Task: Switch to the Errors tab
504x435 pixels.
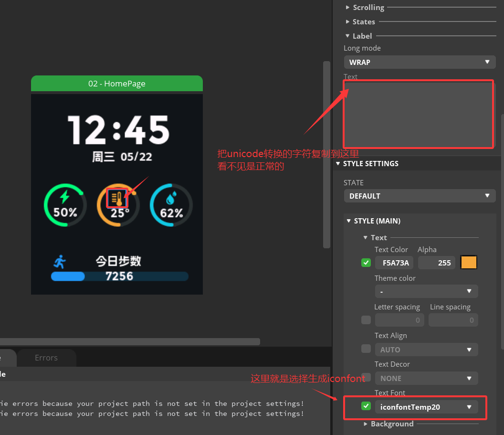Action: pos(46,358)
